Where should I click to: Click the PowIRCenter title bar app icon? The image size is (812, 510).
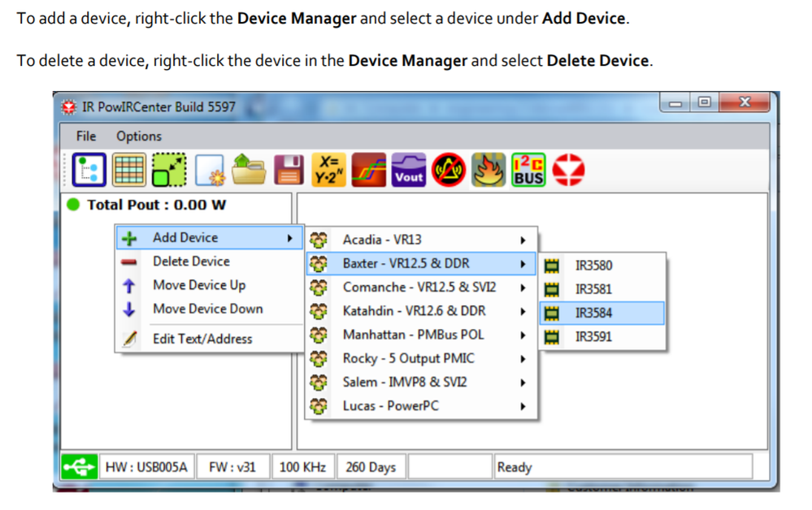[x=68, y=107]
